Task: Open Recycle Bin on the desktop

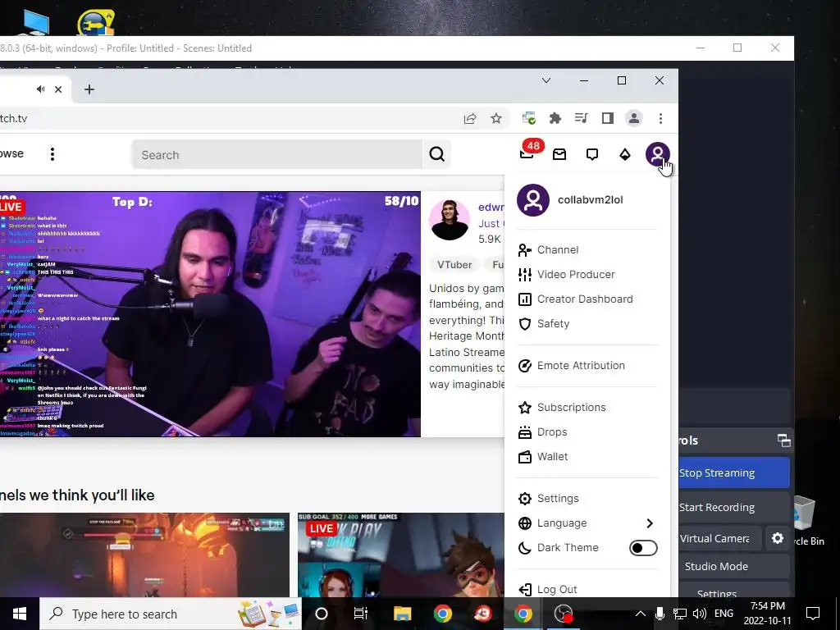Action: pos(806,521)
